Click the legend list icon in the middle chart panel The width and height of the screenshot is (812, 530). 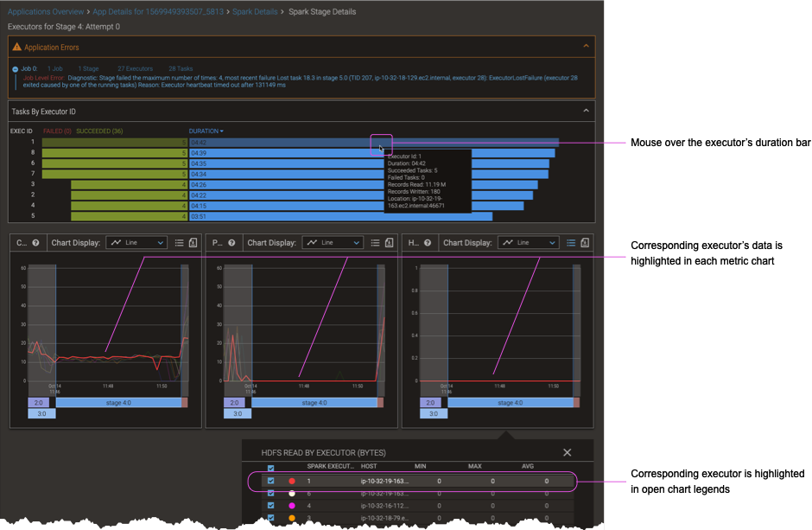pyautogui.click(x=375, y=243)
